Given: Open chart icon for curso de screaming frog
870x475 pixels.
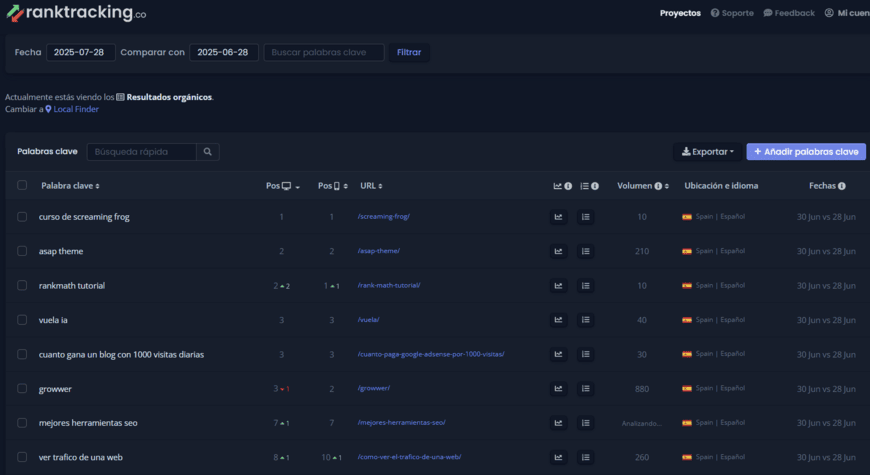Looking at the screenshot, I should (x=558, y=217).
